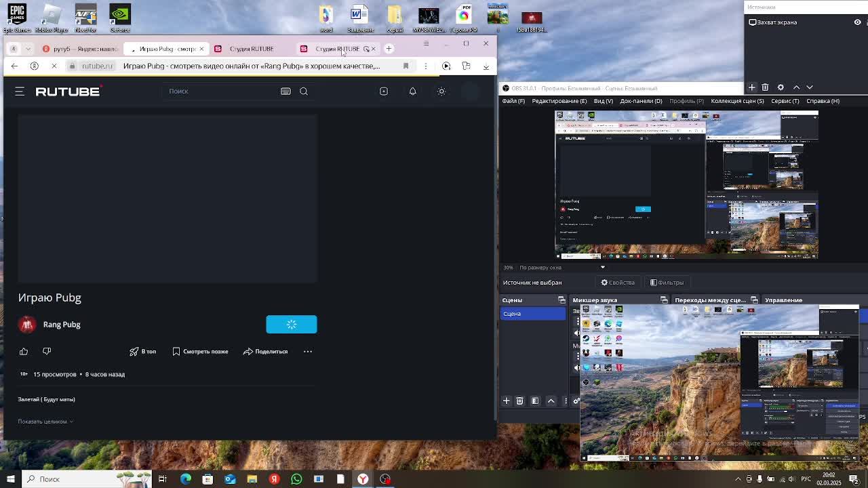
Task: Click the RUTUBE logo
Action: 68,91
